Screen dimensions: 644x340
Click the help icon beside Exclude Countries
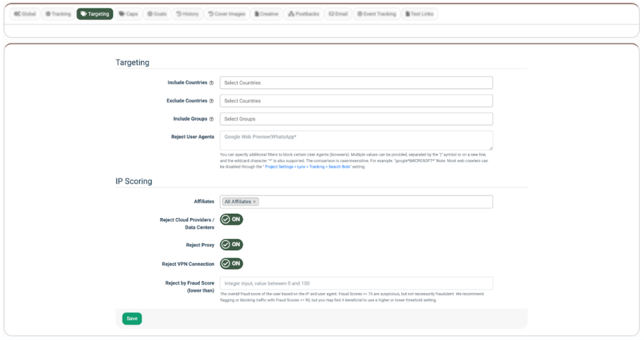coord(211,101)
